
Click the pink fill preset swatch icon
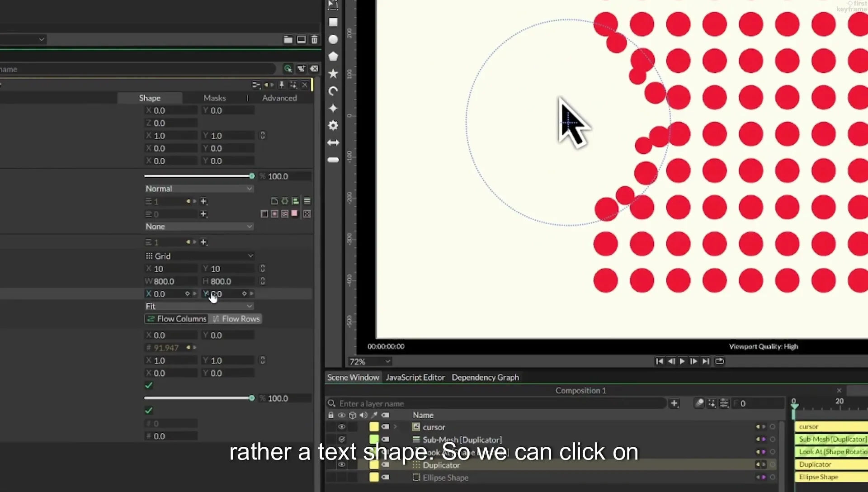click(x=295, y=213)
